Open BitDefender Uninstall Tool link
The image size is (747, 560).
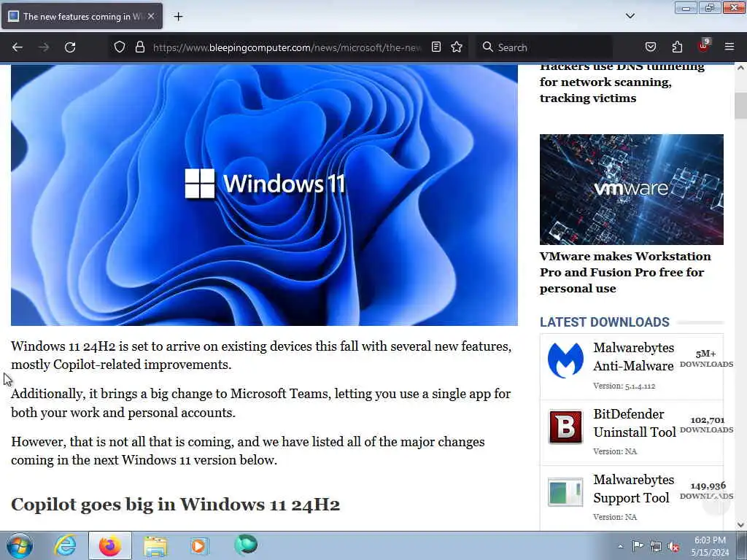[x=635, y=423]
